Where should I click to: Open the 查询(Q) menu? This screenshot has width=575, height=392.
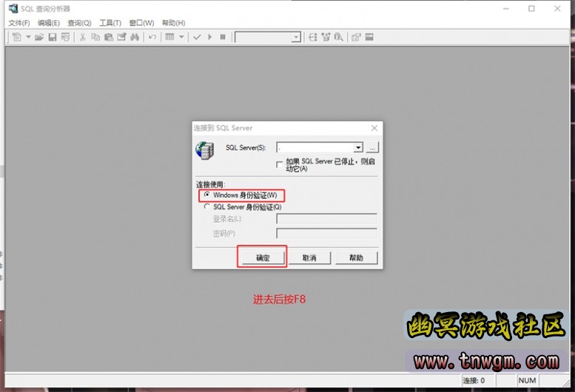79,23
